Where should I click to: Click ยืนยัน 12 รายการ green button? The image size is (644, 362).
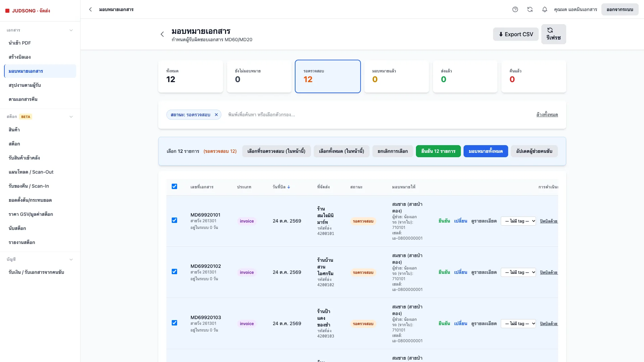[x=438, y=151]
